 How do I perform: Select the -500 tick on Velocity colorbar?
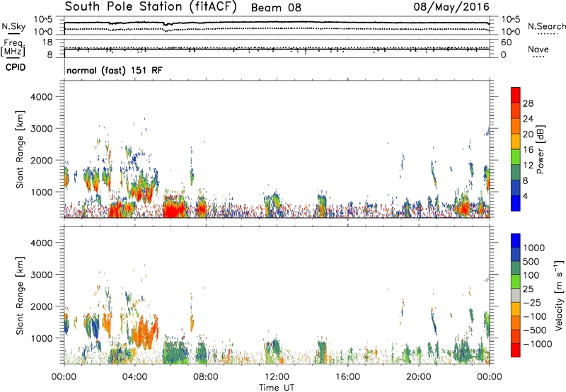pos(535,330)
